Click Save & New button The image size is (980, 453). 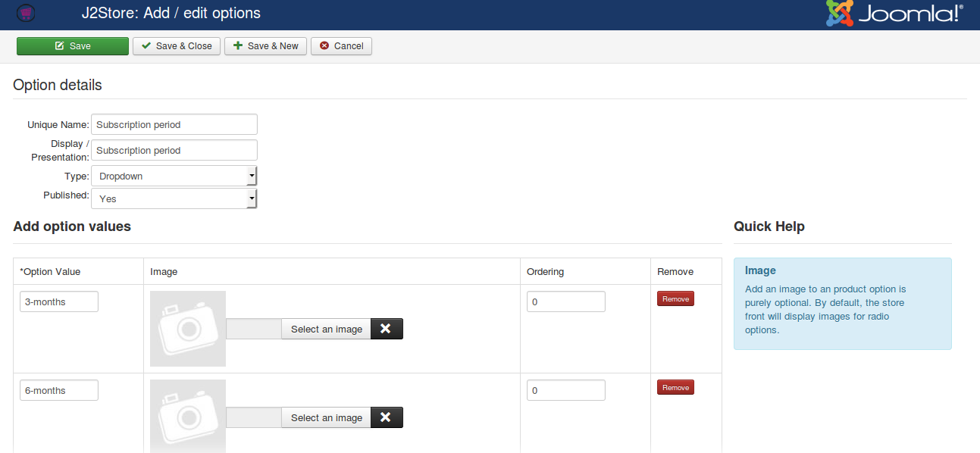pos(265,46)
